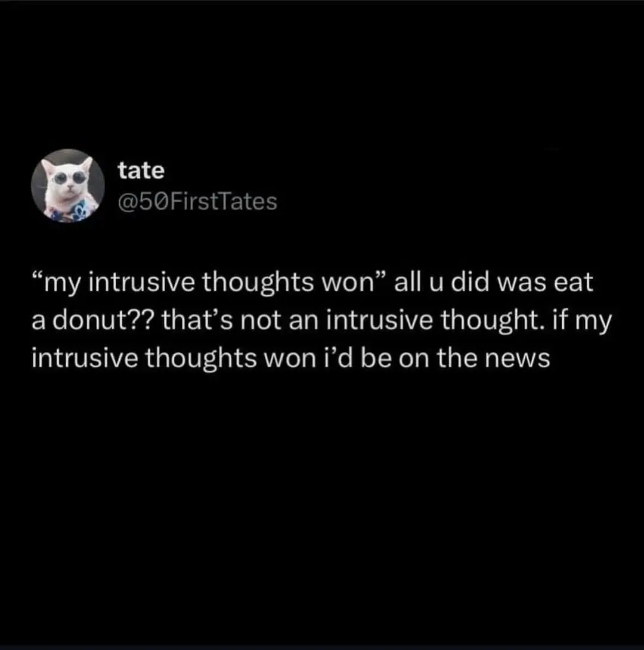Click the word "eat" ending the first line
This screenshot has height=650, width=644.
click(574, 283)
